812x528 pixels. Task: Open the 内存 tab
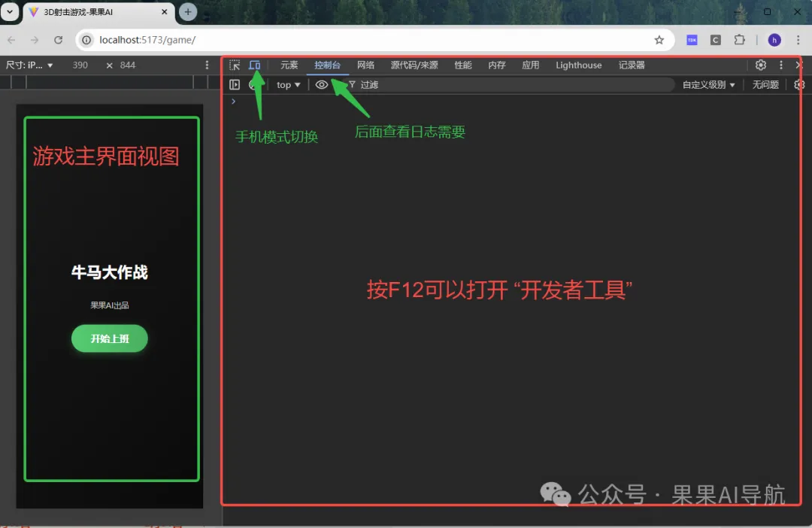[497, 65]
